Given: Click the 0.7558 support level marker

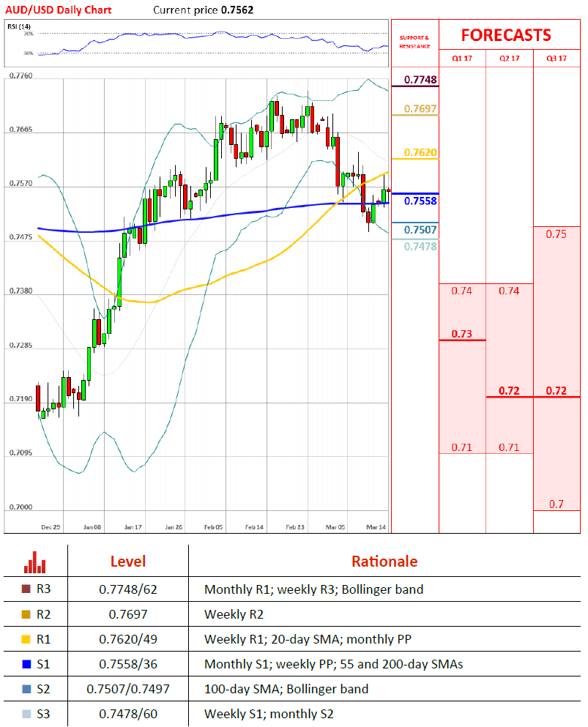Looking at the screenshot, I should (420, 201).
